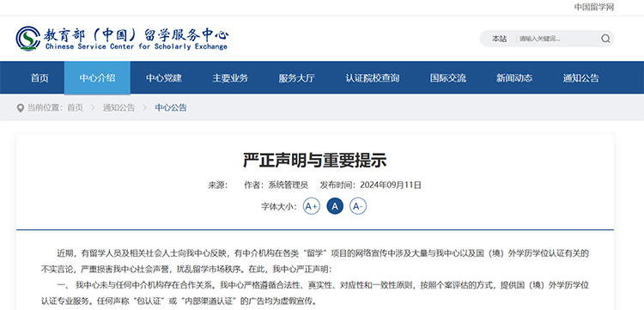Click the author text 系统管理员
Screen dimensions: 644x310
(x=288, y=185)
